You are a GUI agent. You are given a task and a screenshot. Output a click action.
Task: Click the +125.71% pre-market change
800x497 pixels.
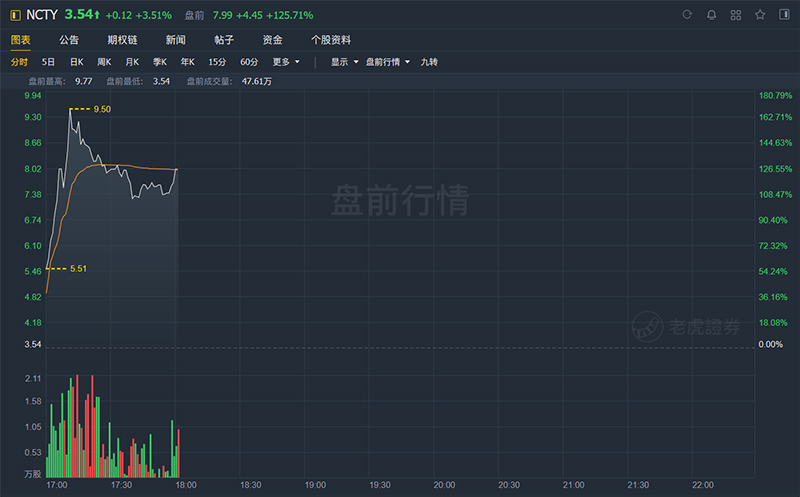(289, 15)
